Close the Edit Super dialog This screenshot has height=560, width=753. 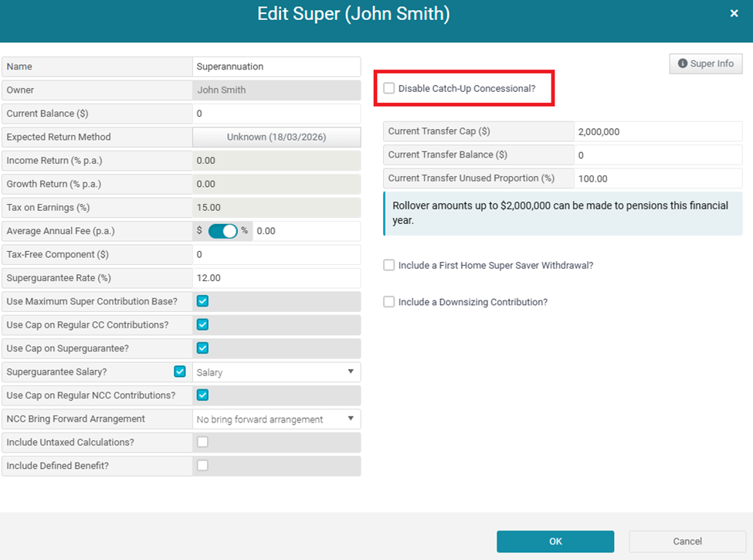click(x=733, y=13)
